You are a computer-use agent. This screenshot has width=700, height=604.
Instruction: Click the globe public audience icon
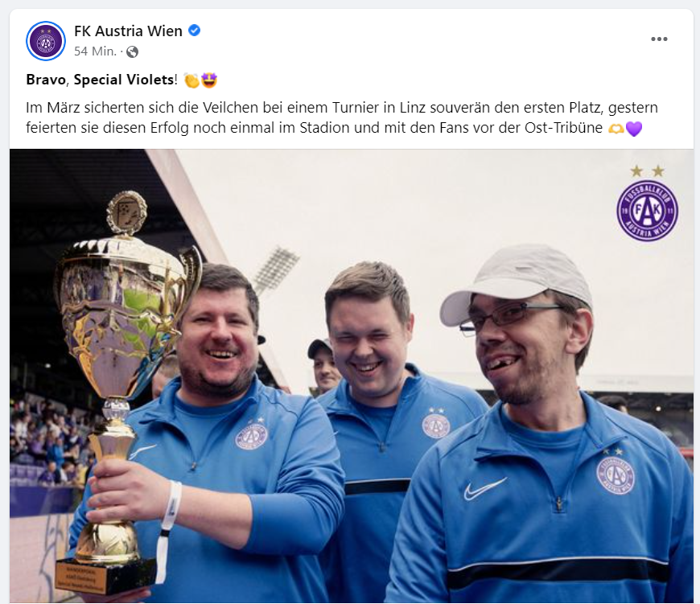pyautogui.click(x=132, y=51)
